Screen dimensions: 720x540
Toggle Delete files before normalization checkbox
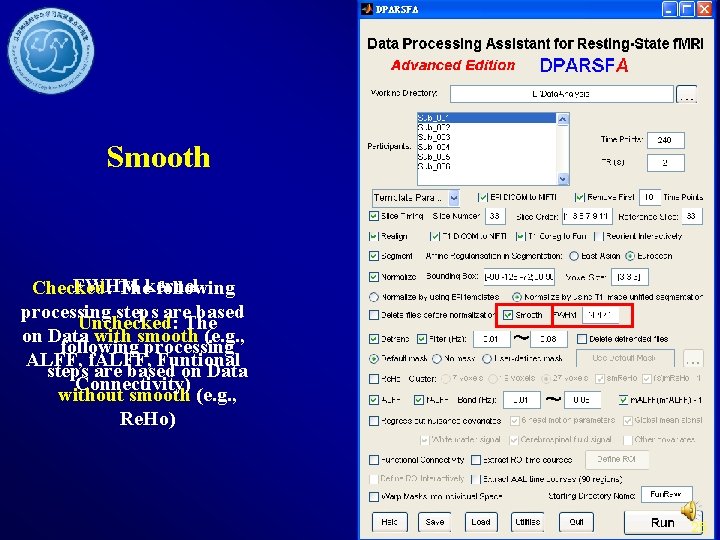pyautogui.click(x=374, y=315)
